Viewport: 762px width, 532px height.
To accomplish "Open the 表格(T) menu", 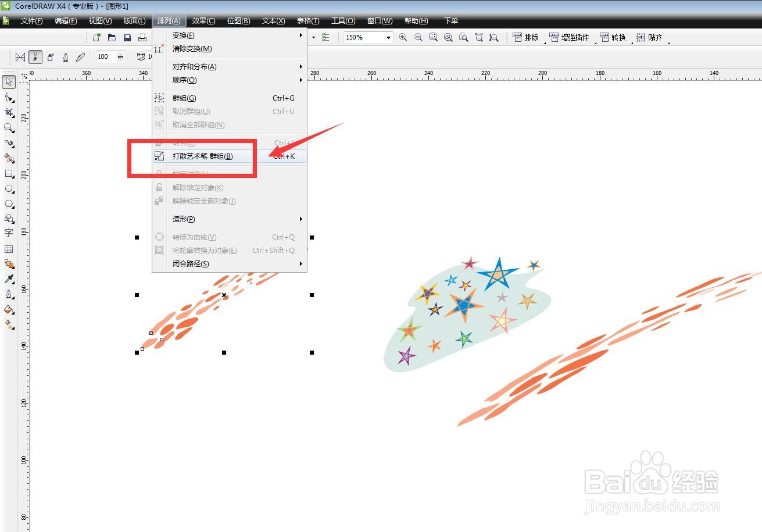I will click(x=308, y=21).
